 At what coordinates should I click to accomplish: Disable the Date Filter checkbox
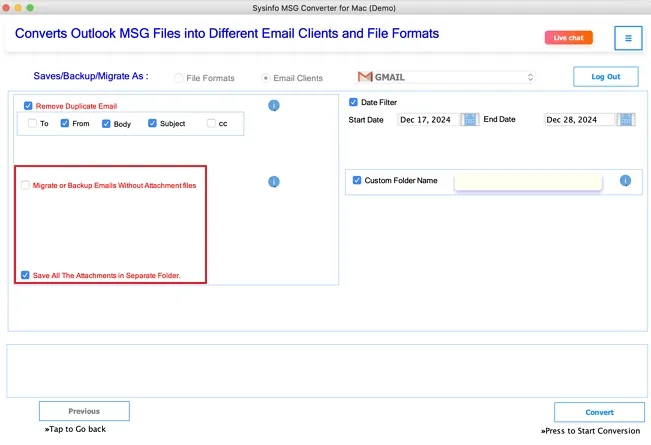(x=353, y=102)
